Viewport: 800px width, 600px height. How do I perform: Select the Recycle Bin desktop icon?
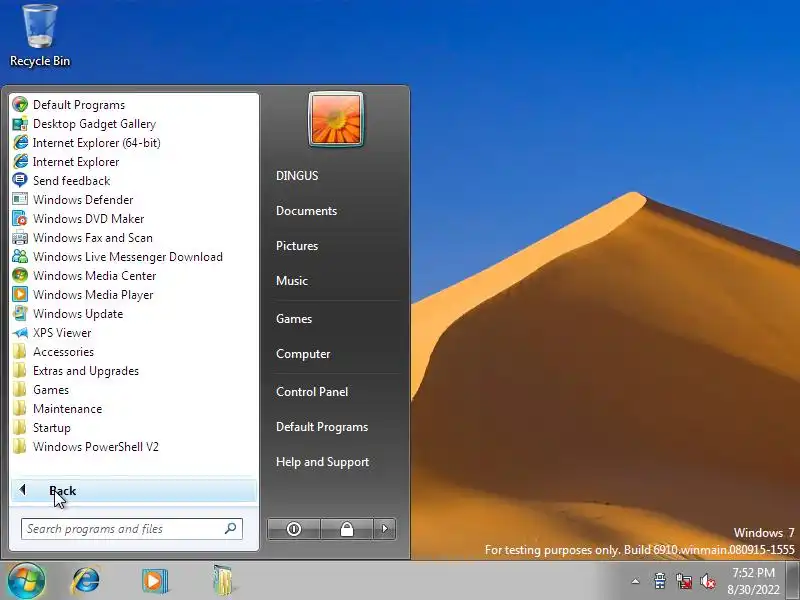40,37
